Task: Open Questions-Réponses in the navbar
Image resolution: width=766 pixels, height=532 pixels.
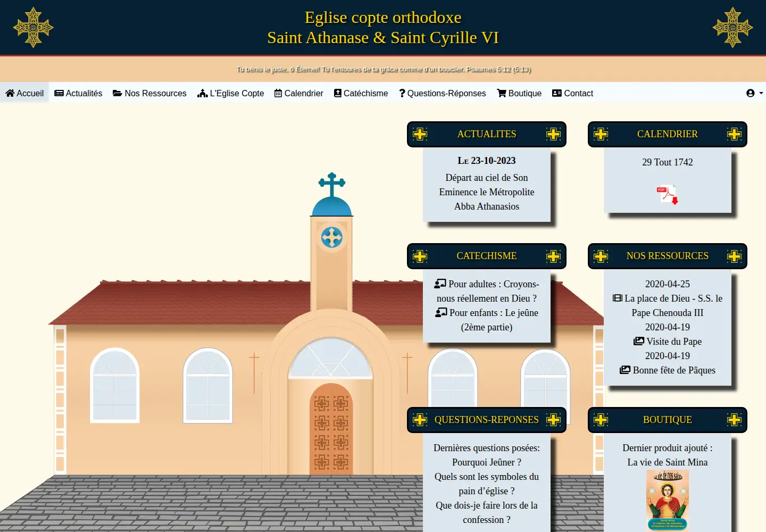Action: [x=442, y=93]
